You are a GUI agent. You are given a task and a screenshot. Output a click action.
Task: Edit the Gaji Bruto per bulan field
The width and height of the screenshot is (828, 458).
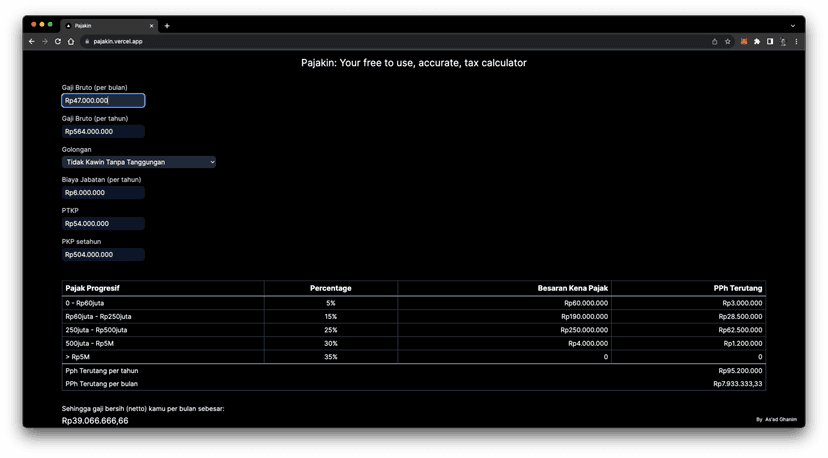click(103, 100)
